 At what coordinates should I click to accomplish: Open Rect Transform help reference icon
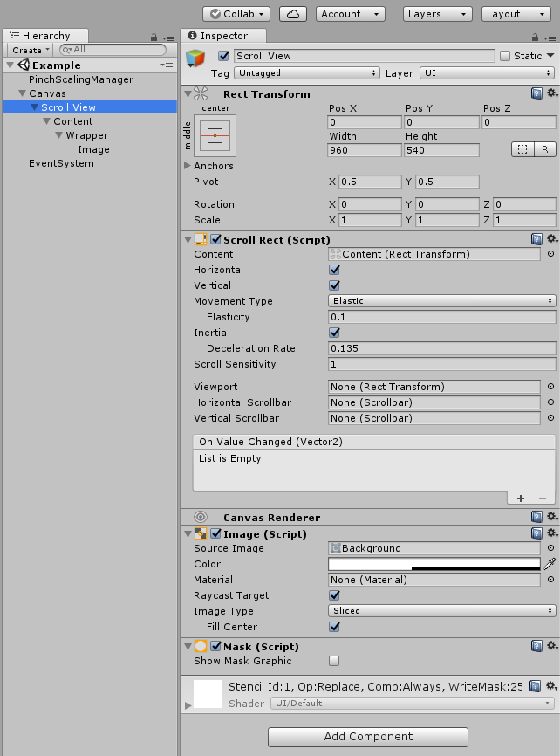coord(536,93)
